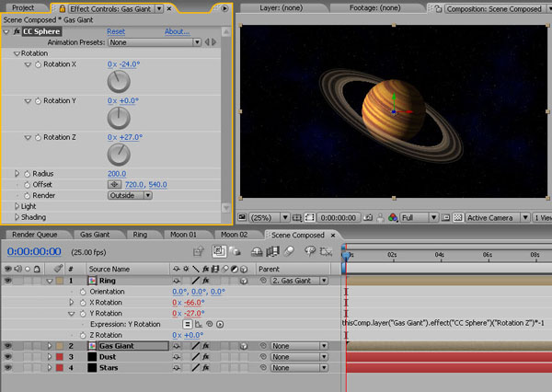Click the Offset crosshair point picker
Viewport: 552px width, 392px height.
[116, 184]
